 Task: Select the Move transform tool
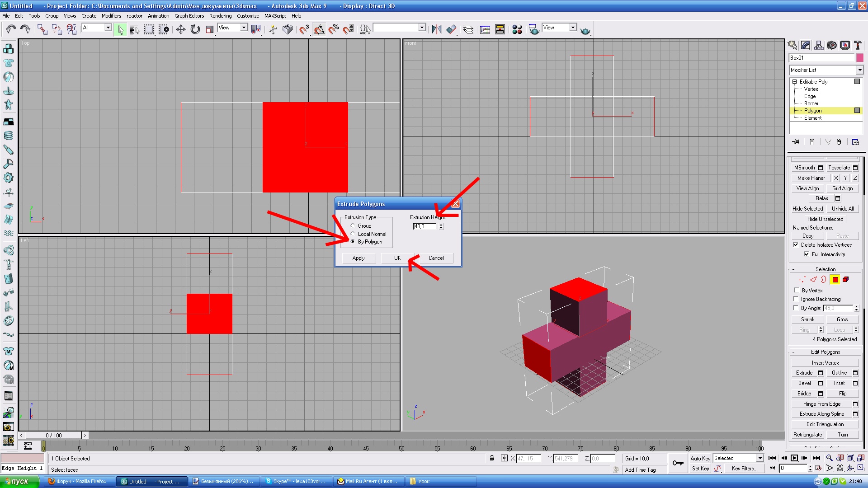180,29
